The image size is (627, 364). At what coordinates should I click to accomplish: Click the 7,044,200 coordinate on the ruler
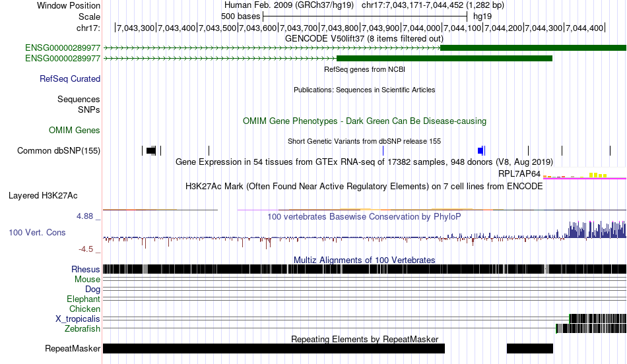pos(503,28)
